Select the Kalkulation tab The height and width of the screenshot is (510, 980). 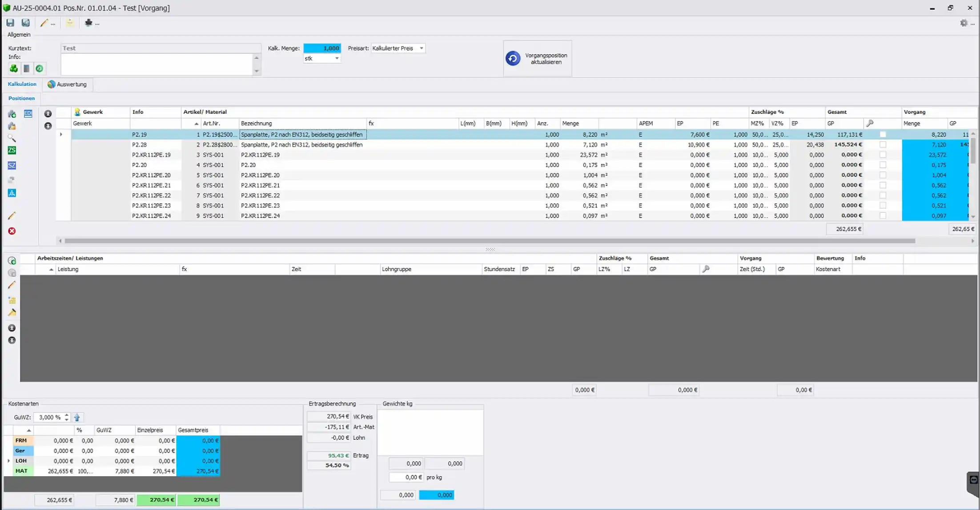(x=22, y=84)
